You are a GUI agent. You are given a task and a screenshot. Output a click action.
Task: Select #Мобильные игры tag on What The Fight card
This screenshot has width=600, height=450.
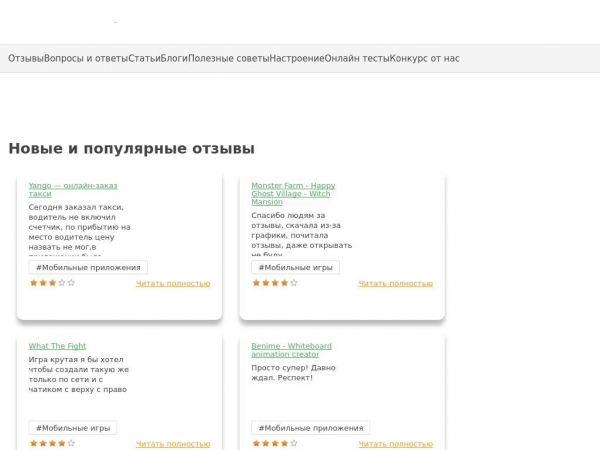click(x=73, y=428)
